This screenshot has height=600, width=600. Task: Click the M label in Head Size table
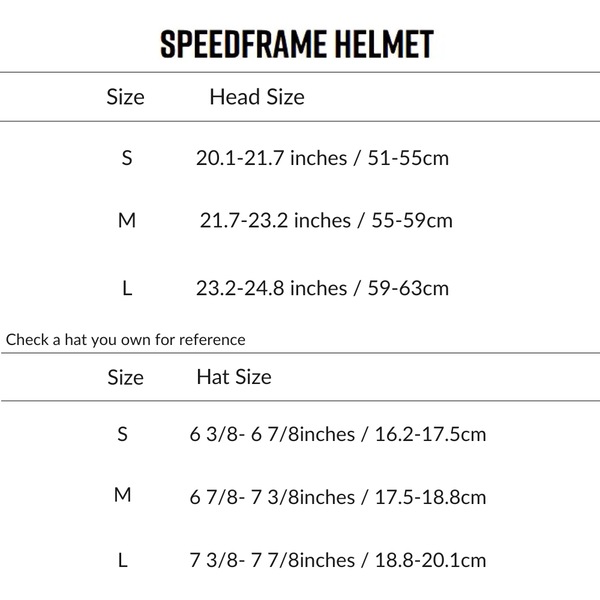[x=126, y=220]
